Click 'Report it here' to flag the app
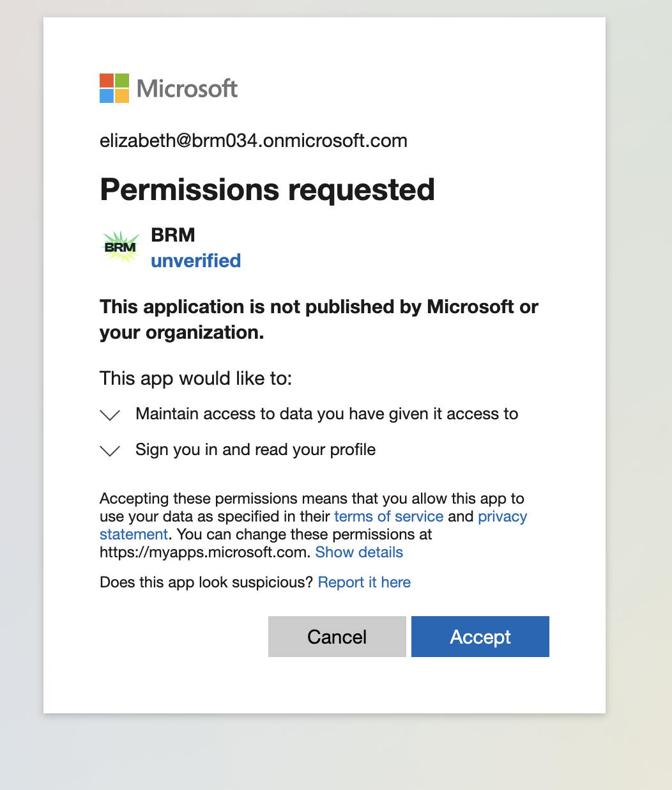The image size is (672, 790). (364, 582)
